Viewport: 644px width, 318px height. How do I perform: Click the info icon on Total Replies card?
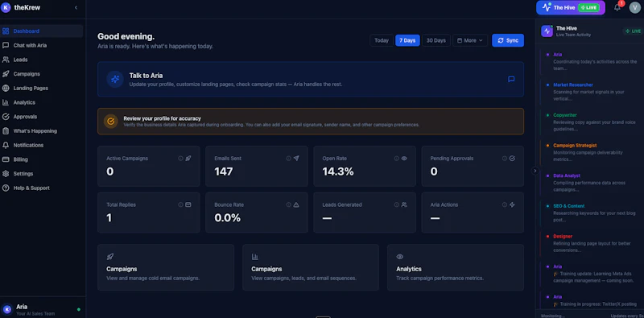[x=180, y=204]
